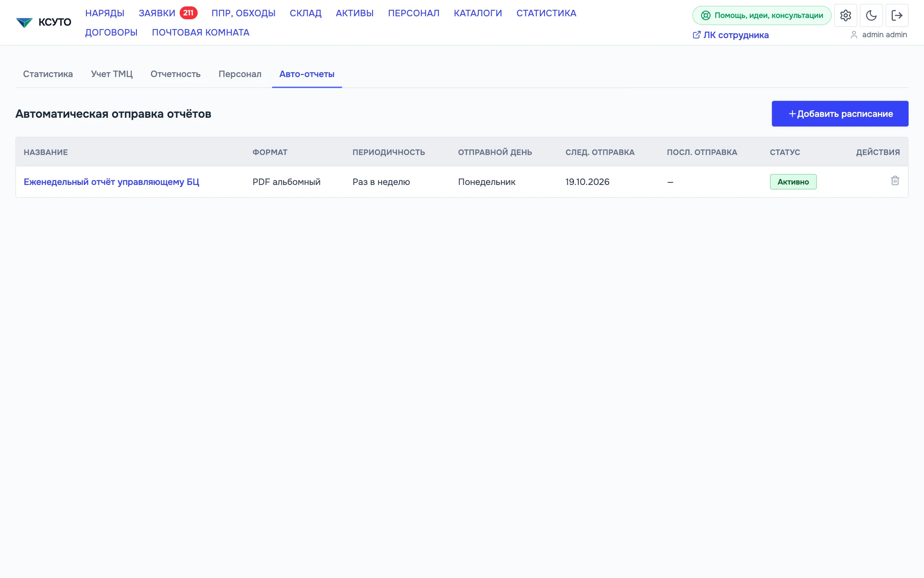Open settings gear icon
The width and height of the screenshot is (924, 578).
point(845,15)
